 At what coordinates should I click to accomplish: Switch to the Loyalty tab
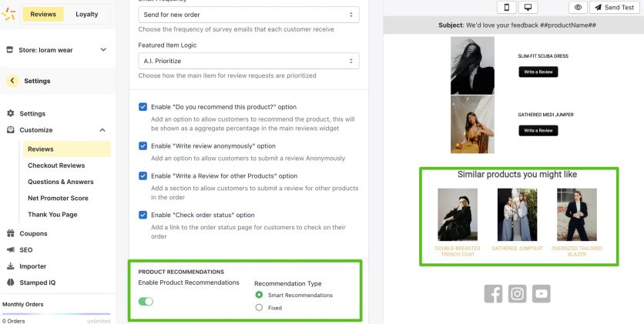(x=86, y=14)
